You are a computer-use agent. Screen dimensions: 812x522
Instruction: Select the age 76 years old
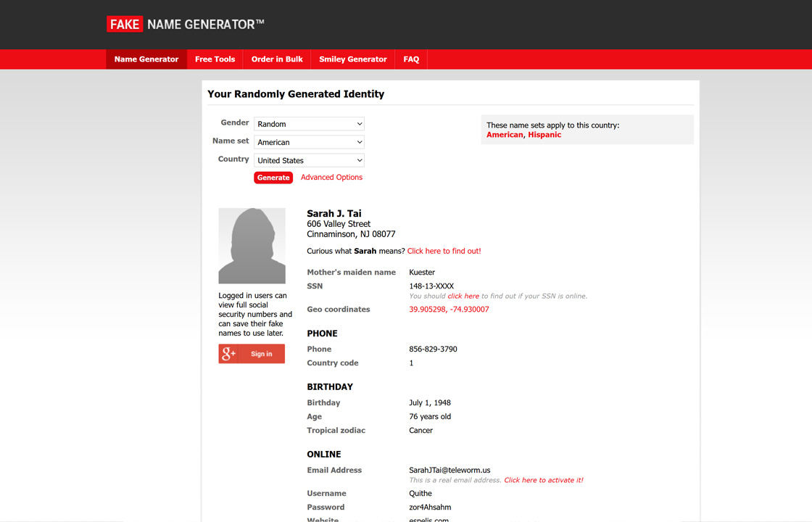pyautogui.click(x=430, y=416)
